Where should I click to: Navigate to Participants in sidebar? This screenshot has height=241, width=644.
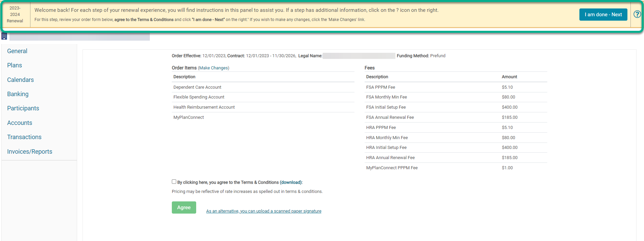23,108
